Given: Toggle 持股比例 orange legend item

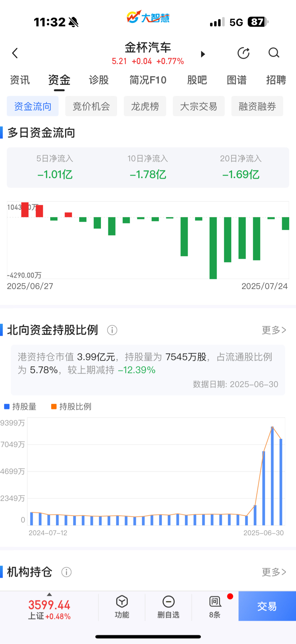Looking at the screenshot, I should click(x=71, y=406).
